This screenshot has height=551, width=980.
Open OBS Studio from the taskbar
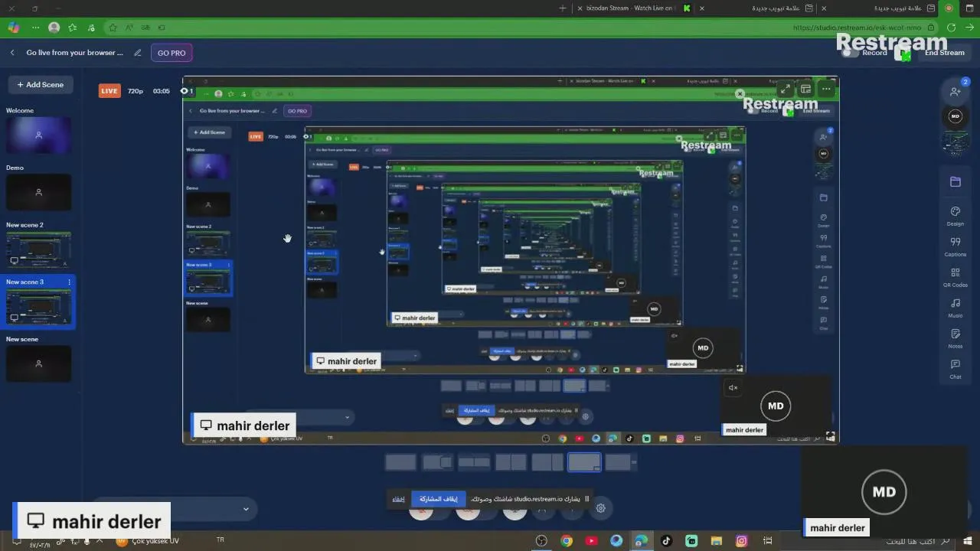point(542,541)
